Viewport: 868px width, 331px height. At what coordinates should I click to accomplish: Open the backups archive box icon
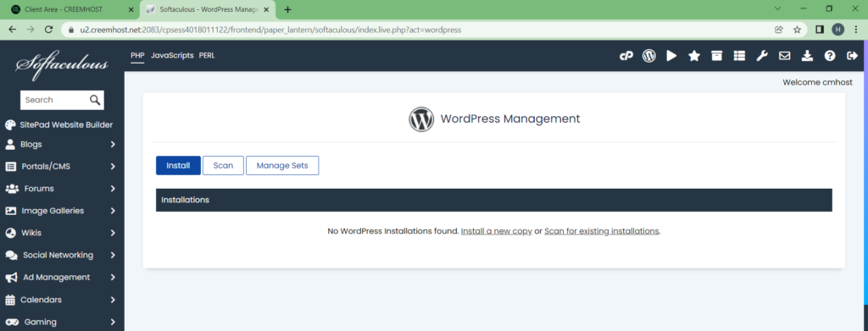pos(717,56)
